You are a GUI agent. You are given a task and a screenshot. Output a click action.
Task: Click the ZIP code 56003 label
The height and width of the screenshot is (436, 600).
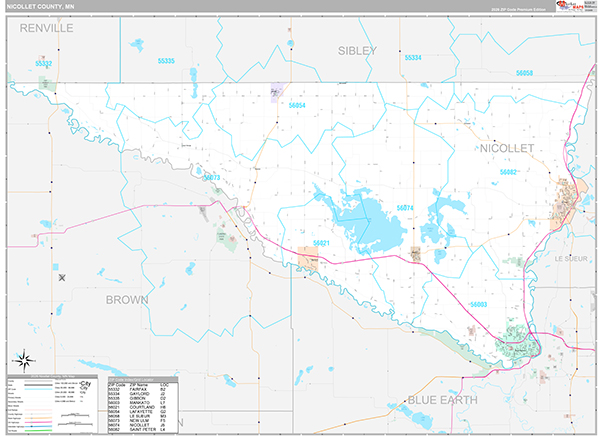[479, 305]
